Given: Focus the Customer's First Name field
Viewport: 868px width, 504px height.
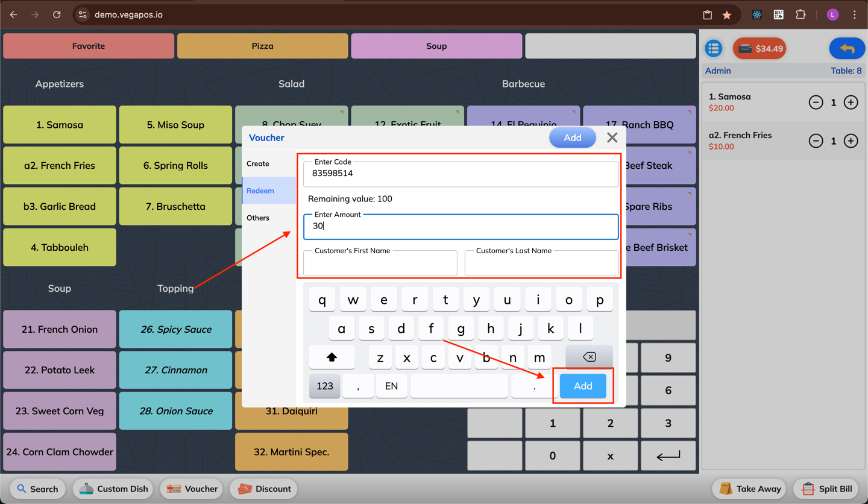Looking at the screenshot, I should click(x=380, y=263).
